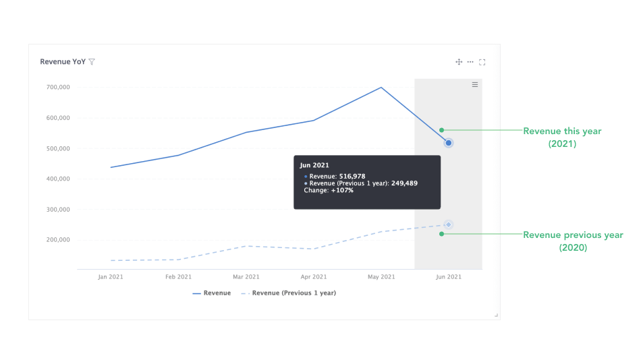The width and height of the screenshot is (641, 364).
Task: Click the Jun 2021 Revenue data point
Action: [448, 143]
